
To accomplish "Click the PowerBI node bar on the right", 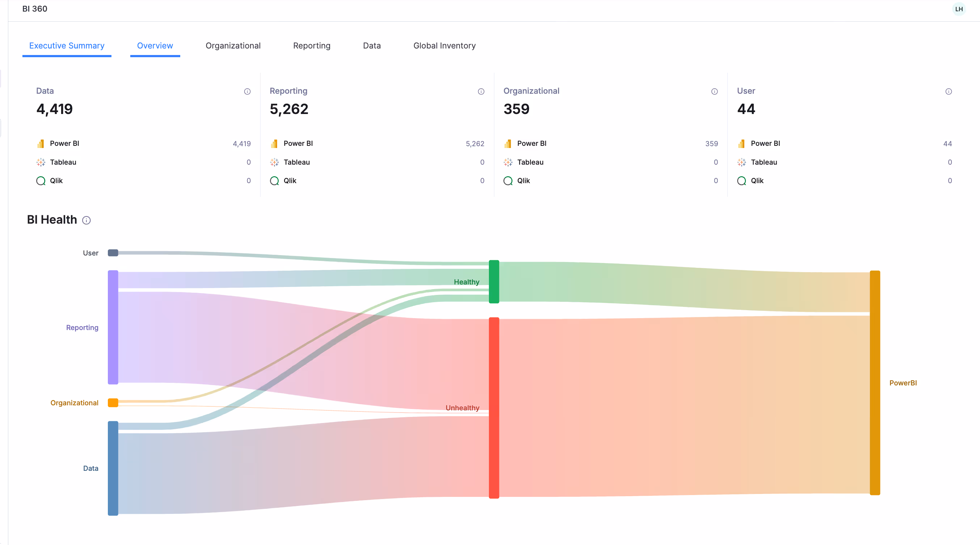I will (875, 383).
